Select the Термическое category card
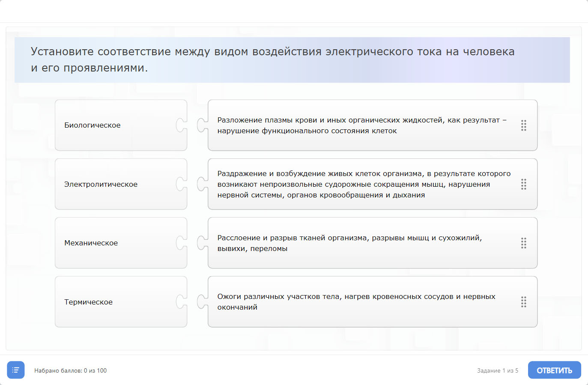 (x=116, y=302)
